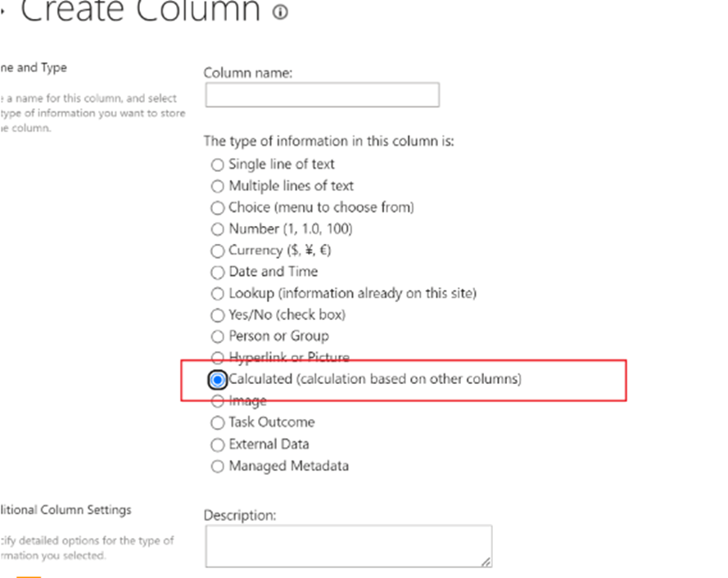Select the Managed Metadata type
The height and width of the screenshot is (578, 728).
click(217, 466)
